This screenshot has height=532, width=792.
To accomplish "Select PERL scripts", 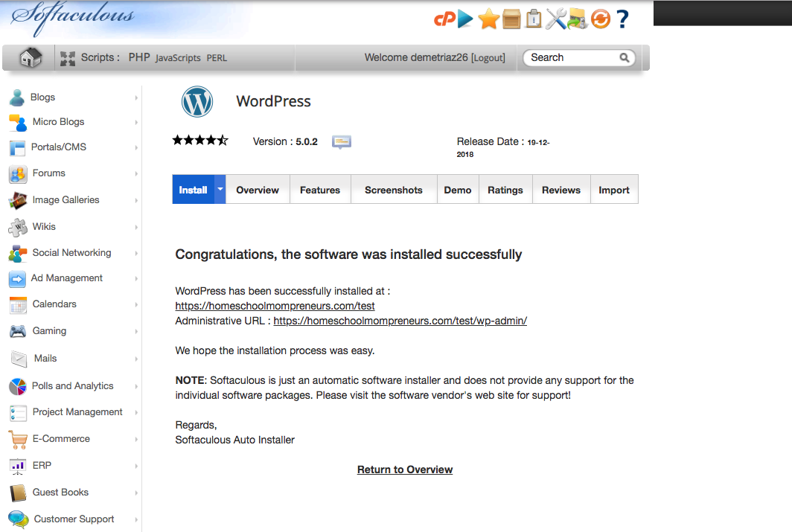I will [x=217, y=58].
